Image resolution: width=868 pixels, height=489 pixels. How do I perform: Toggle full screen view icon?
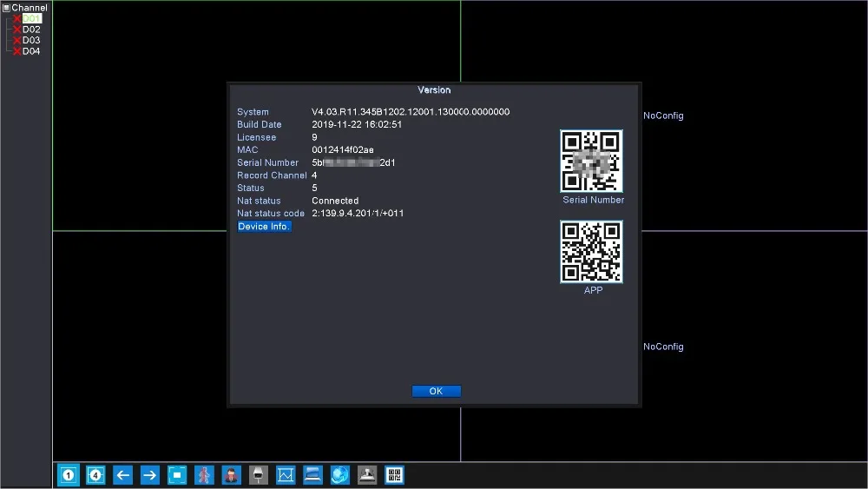pos(177,475)
